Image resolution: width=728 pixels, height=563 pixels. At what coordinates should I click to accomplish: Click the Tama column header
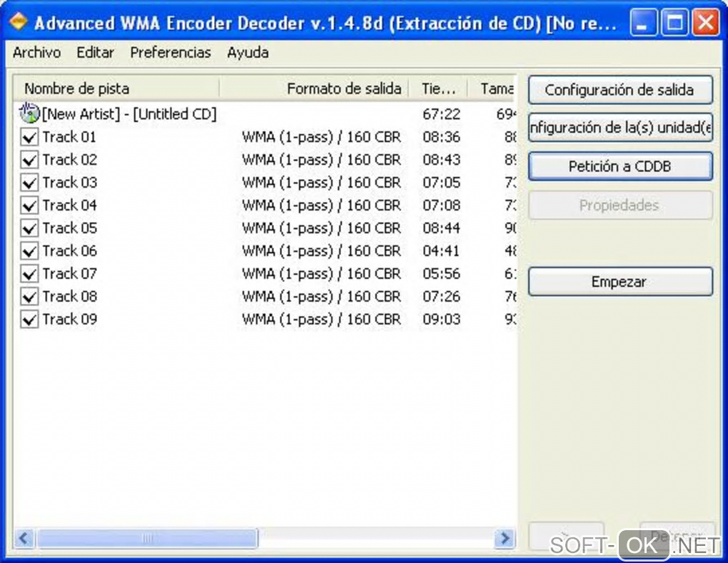(x=492, y=88)
